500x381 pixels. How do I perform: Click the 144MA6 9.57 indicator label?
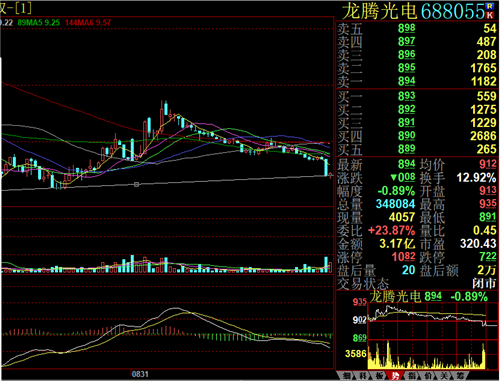point(88,23)
